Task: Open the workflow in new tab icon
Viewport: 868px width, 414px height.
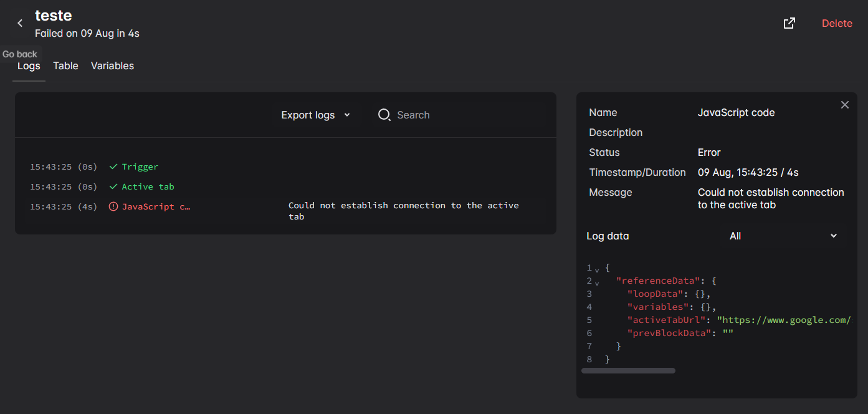Action: pos(789,22)
